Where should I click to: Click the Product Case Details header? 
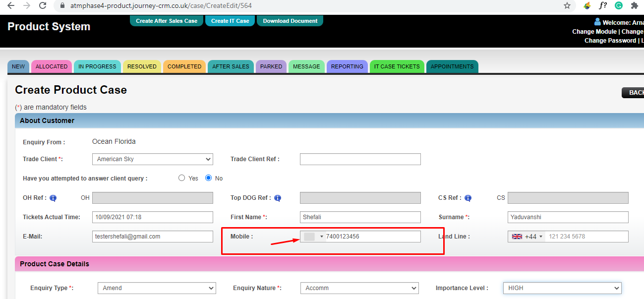(x=329, y=264)
